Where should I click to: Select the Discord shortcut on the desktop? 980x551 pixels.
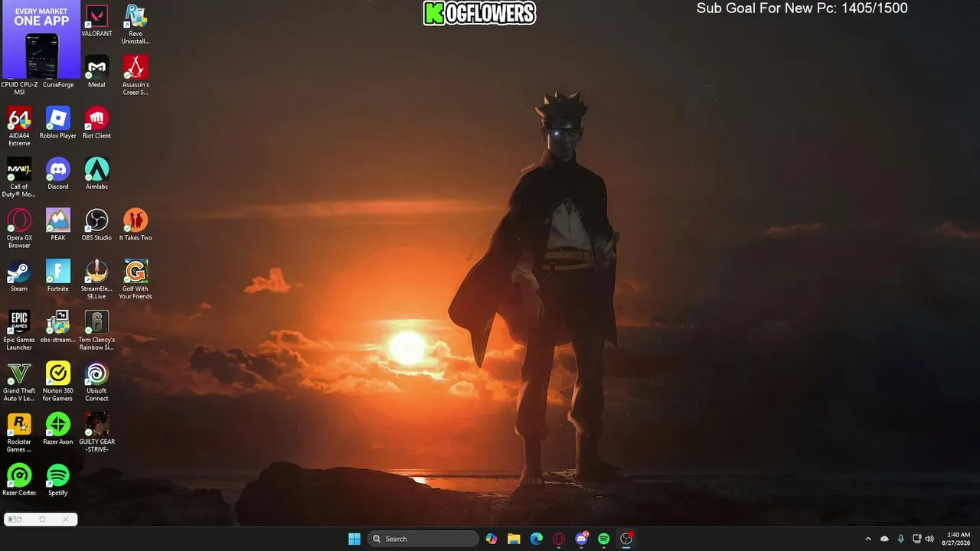point(58,174)
